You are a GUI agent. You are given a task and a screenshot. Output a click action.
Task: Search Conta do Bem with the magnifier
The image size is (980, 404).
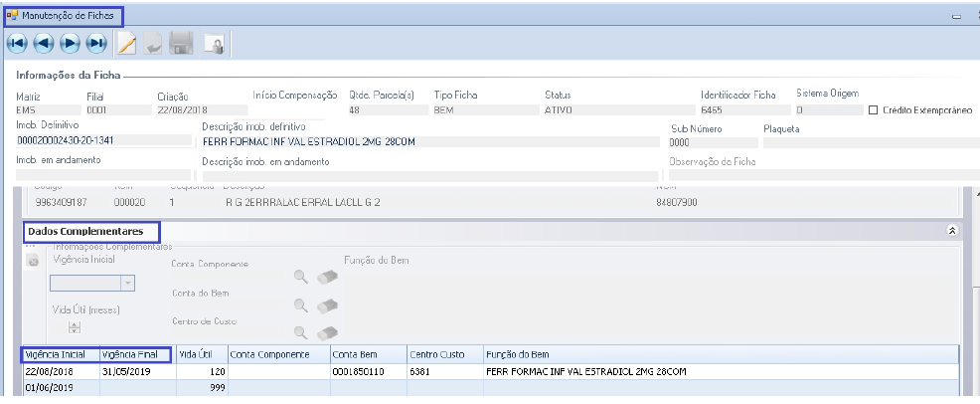tap(301, 304)
